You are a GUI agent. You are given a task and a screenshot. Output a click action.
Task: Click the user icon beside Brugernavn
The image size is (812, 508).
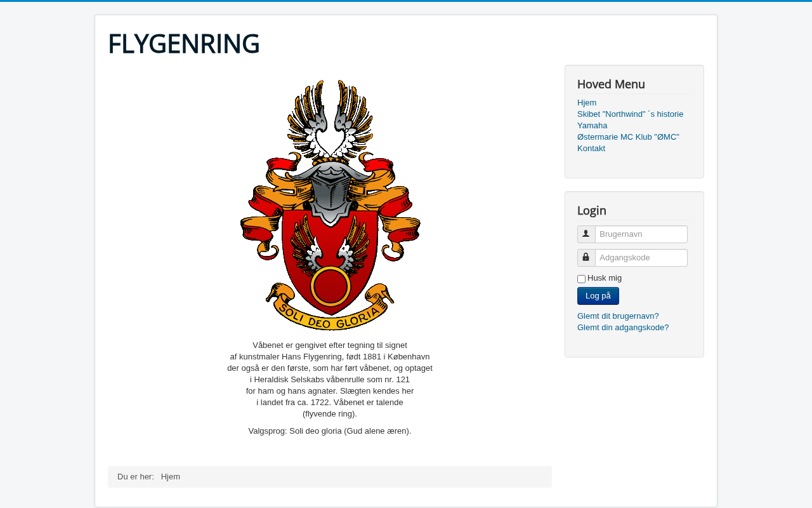pos(586,234)
